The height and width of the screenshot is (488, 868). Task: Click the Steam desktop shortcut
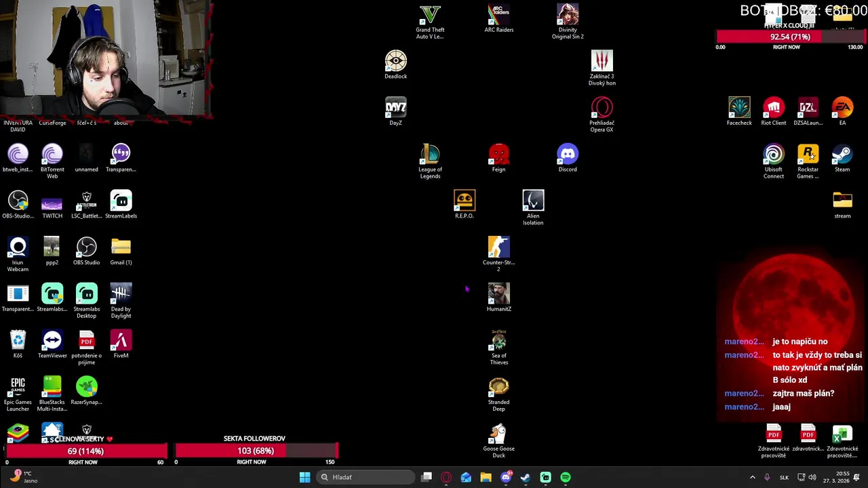pos(842,159)
